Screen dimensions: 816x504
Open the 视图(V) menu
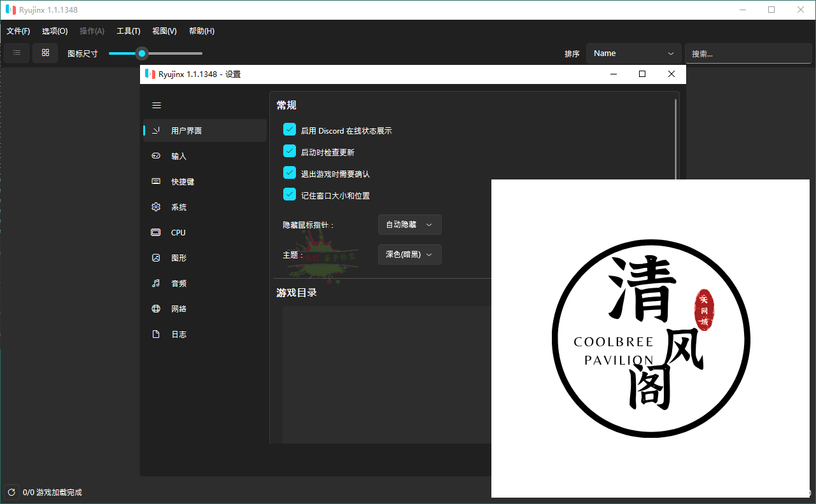[165, 31]
